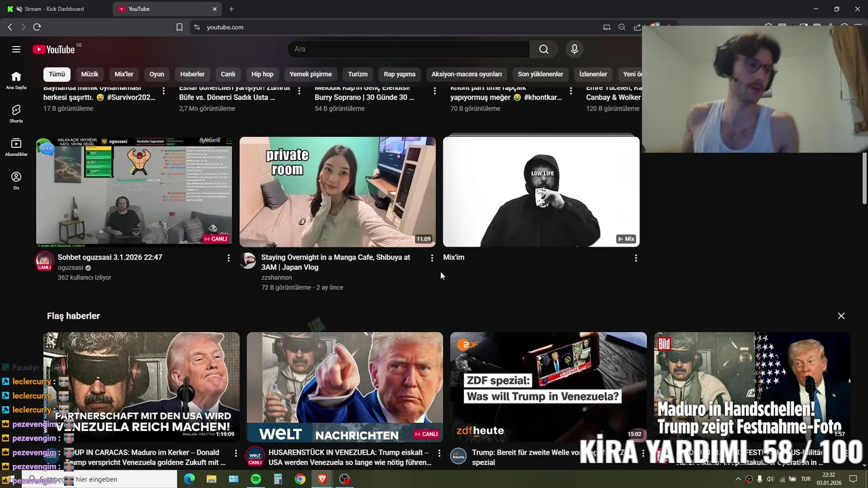Open a new browser tab
This screenshot has width=868, height=488.
pyautogui.click(x=231, y=9)
